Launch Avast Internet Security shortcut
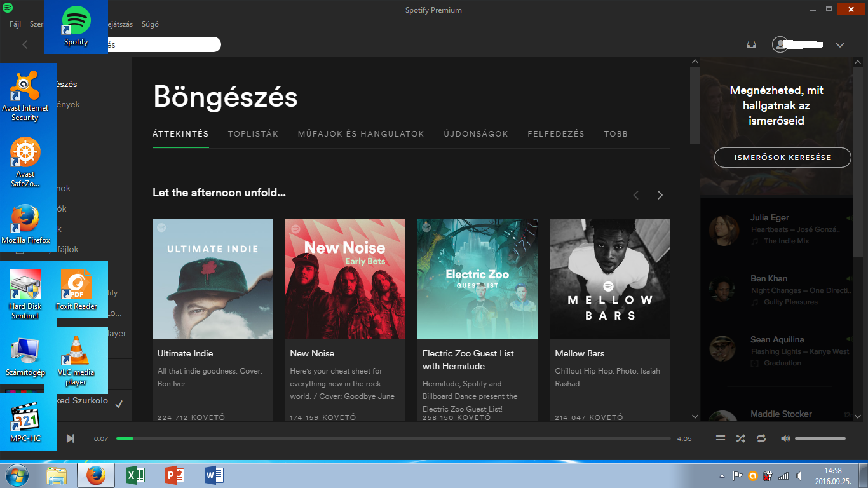The height and width of the screenshot is (488, 868). point(25,95)
